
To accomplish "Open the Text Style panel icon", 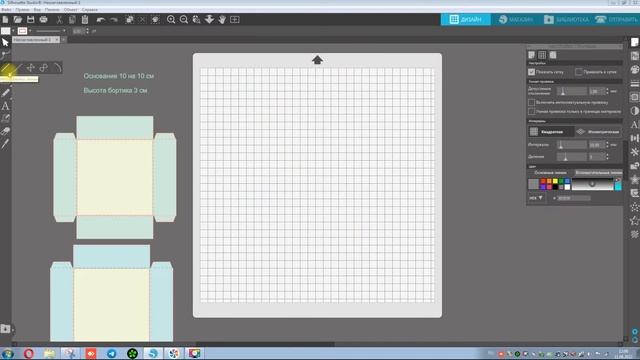I will [x=634, y=124].
